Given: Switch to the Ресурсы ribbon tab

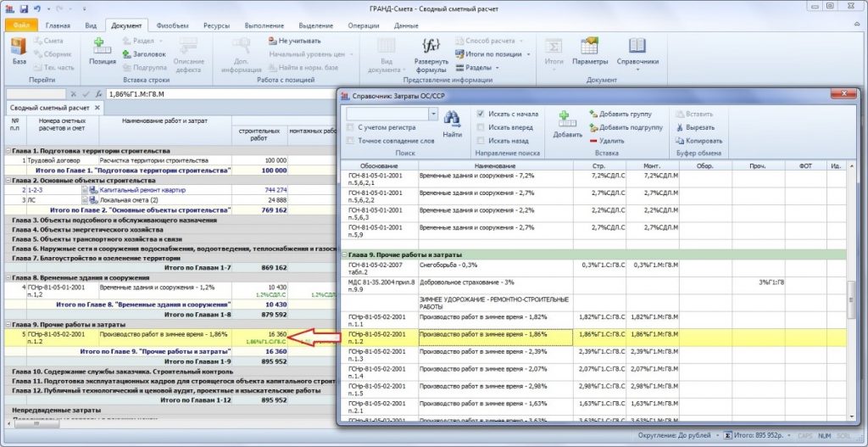Looking at the screenshot, I should click(216, 25).
